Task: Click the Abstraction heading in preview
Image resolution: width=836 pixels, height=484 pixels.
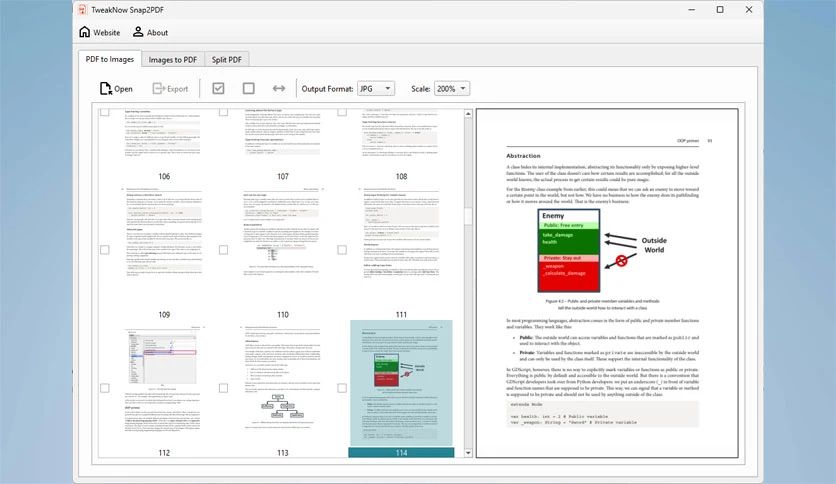Action: pos(523,156)
